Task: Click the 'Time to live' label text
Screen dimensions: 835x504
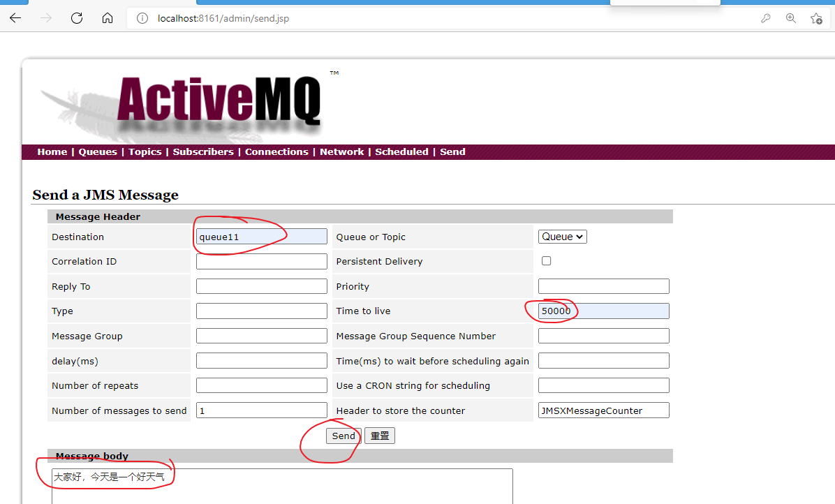Action: pyautogui.click(x=363, y=311)
